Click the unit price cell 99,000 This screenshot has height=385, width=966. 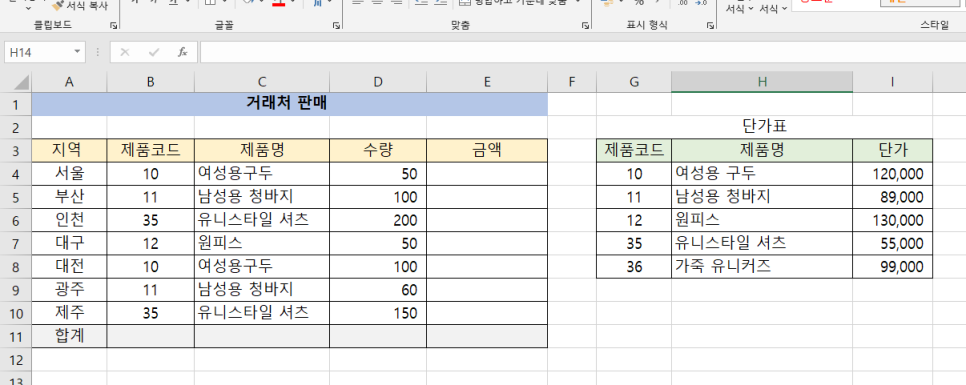[x=892, y=267]
